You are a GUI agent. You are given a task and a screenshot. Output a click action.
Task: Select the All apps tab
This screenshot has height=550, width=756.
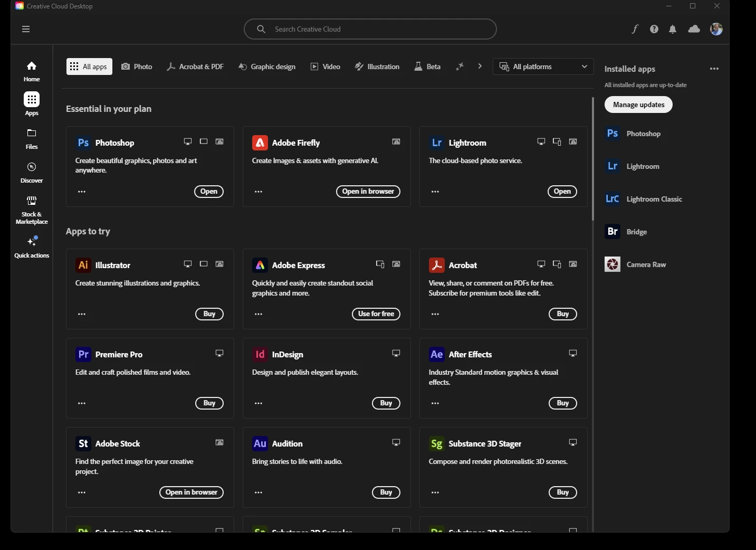[89, 67]
